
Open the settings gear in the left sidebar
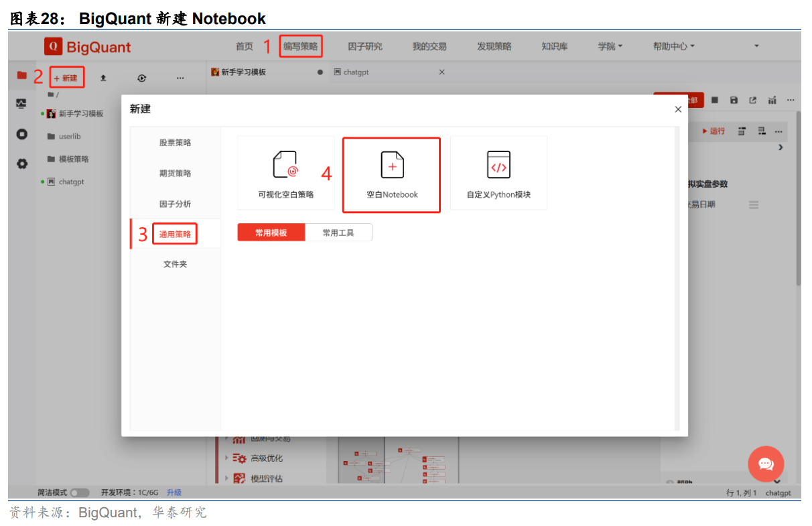tap(21, 163)
